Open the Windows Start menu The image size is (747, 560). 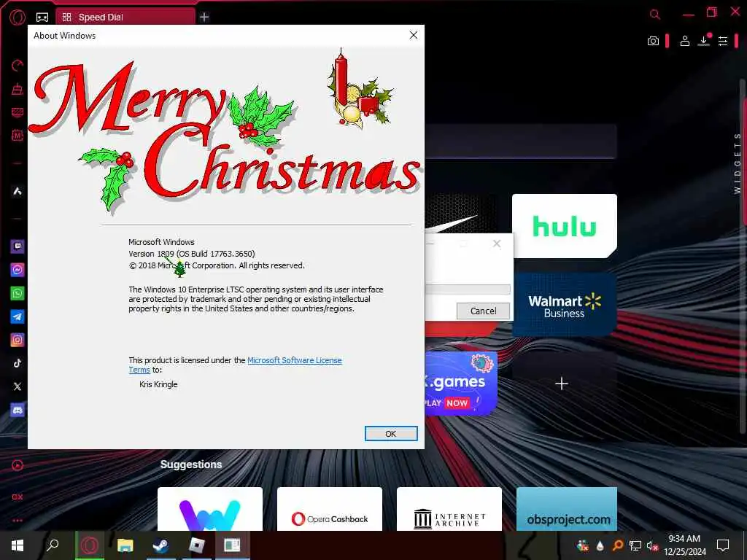click(x=18, y=545)
